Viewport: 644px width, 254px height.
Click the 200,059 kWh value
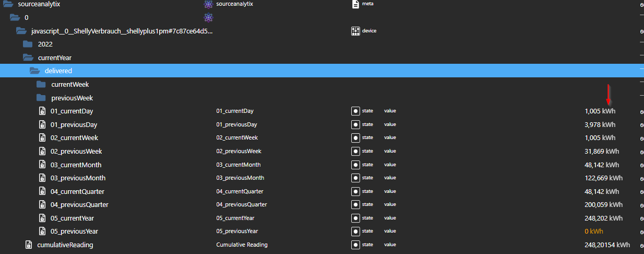pos(604,204)
